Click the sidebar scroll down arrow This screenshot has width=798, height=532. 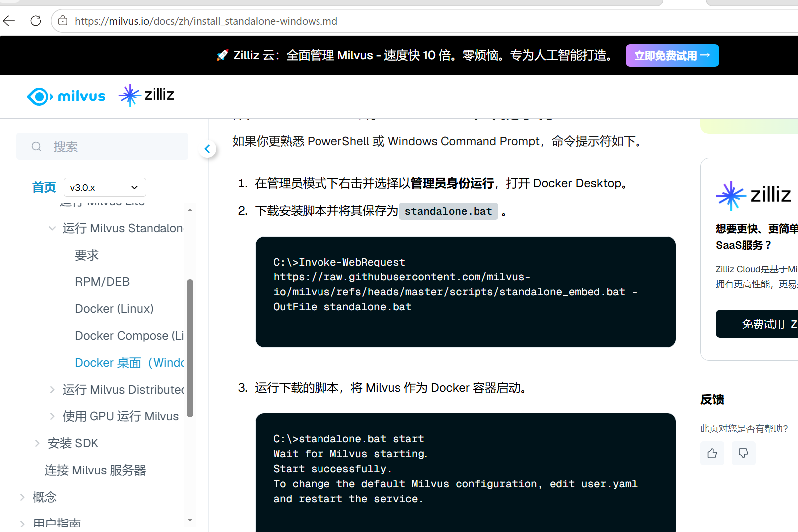point(190,520)
